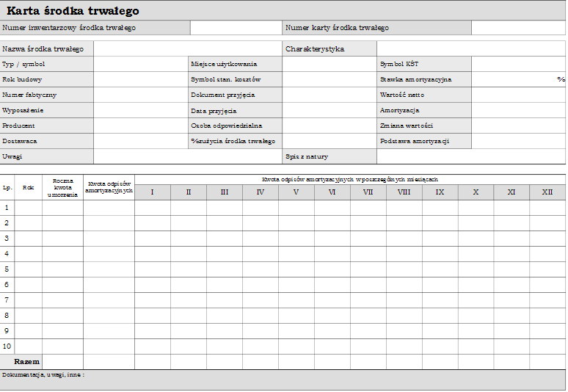
Task: Click the row number 8 cell
Action: pos(7,315)
